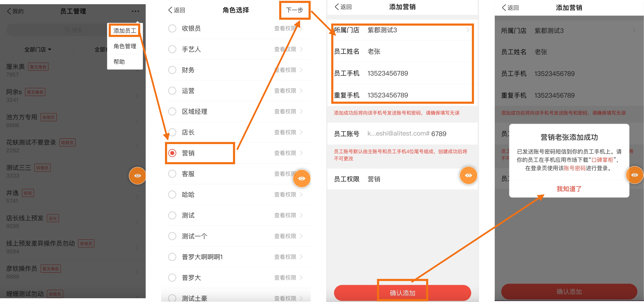Viewport: 644px width, 302px height.
Task: Open employee 阿余s 3241 row
Action: (72, 96)
